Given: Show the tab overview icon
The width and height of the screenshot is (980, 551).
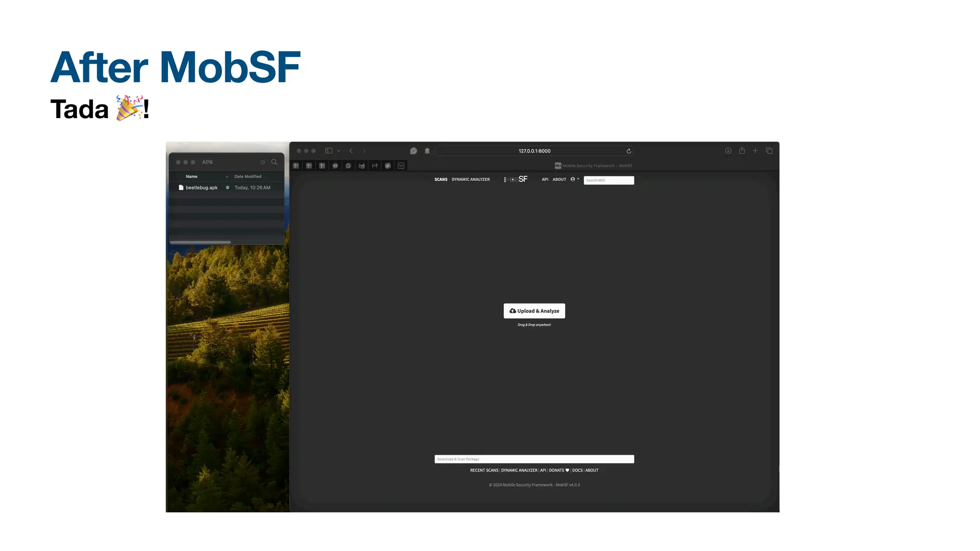Looking at the screenshot, I should [769, 151].
